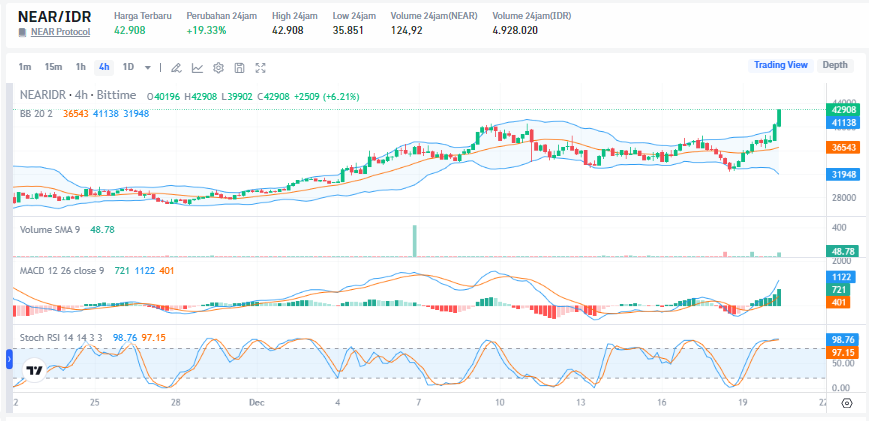The width and height of the screenshot is (869, 421).
Task: Click the tall volume bar near Dec 7
Action: tap(415, 241)
